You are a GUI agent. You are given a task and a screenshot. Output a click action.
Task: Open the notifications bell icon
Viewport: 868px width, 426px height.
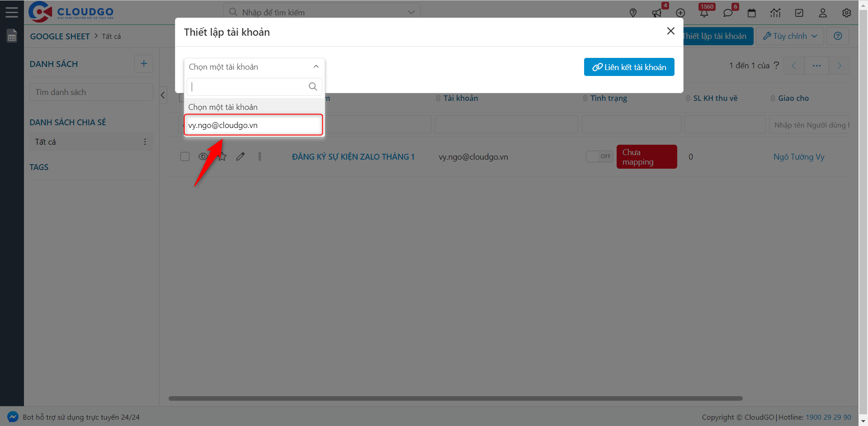[704, 13]
